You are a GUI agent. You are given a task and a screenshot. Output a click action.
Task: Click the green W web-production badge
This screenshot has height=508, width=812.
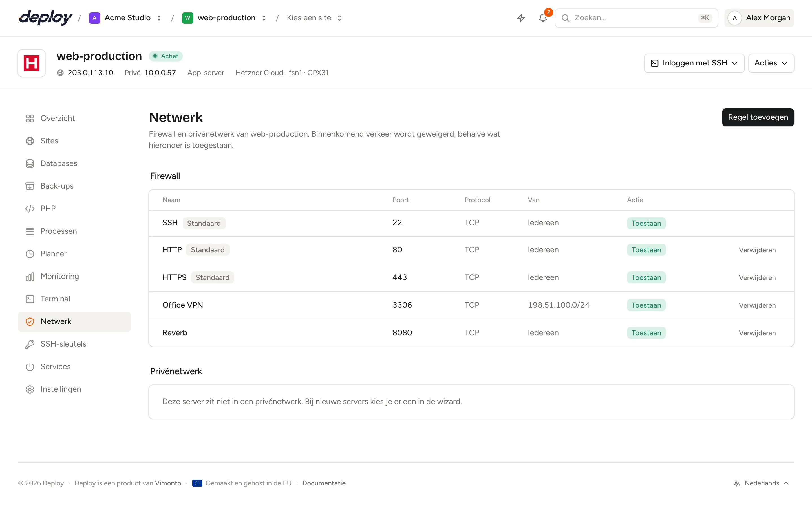click(187, 18)
